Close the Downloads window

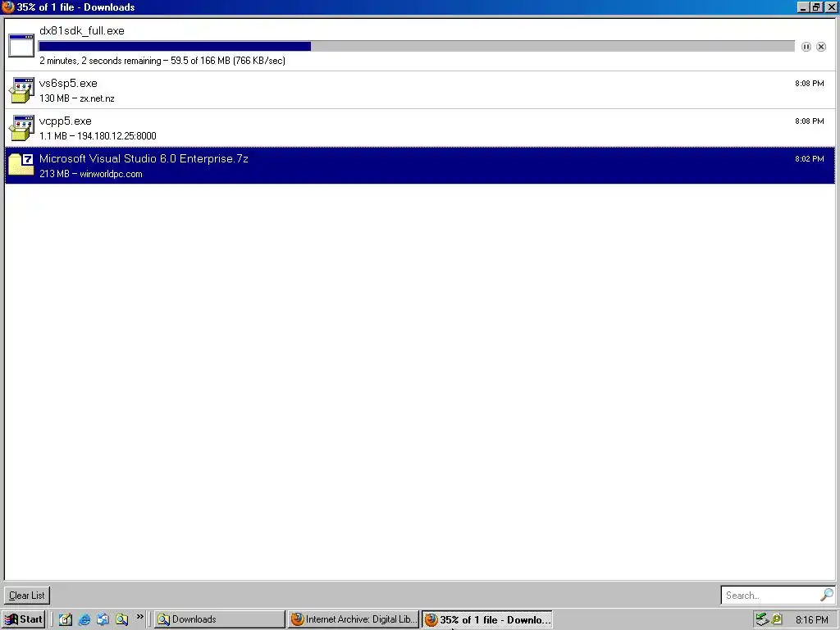[831, 7]
